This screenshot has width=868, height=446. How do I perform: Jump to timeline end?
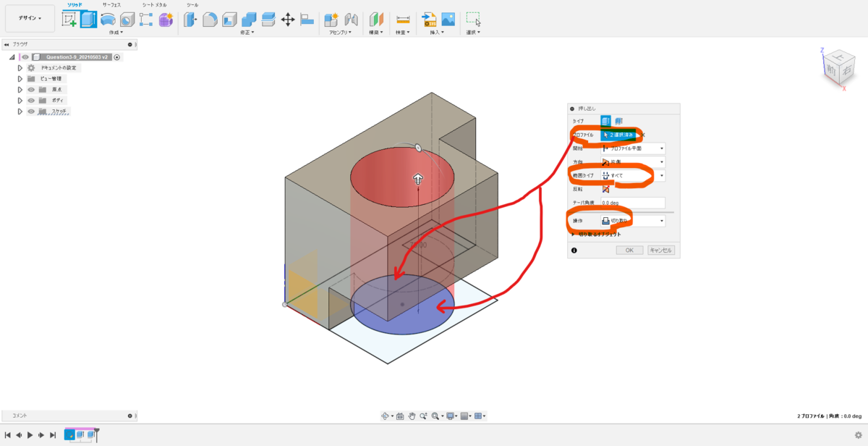tap(53, 435)
